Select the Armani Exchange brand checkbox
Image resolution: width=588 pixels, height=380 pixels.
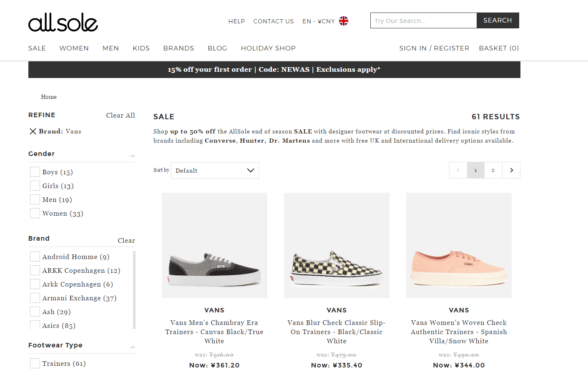click(x=35, y=298)
